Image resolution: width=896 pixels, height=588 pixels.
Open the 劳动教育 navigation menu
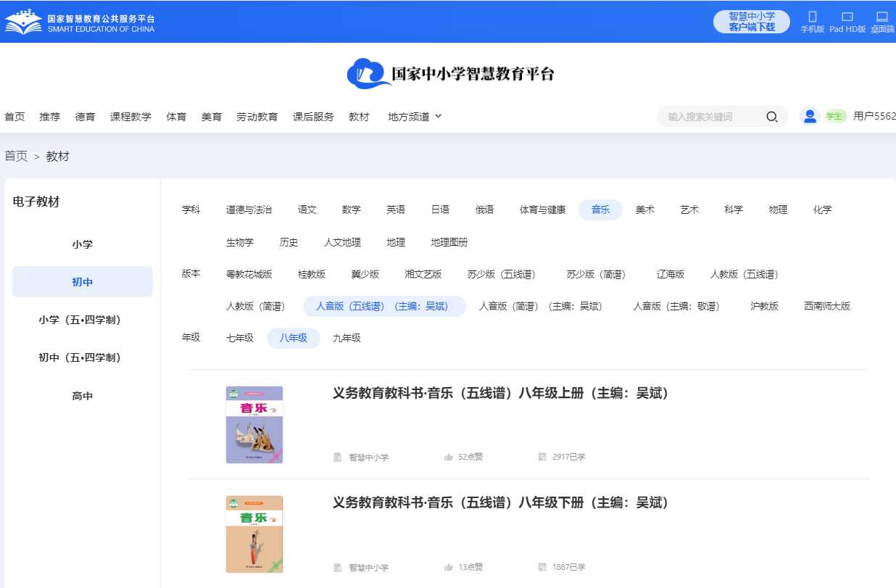[x=257, y=117]
